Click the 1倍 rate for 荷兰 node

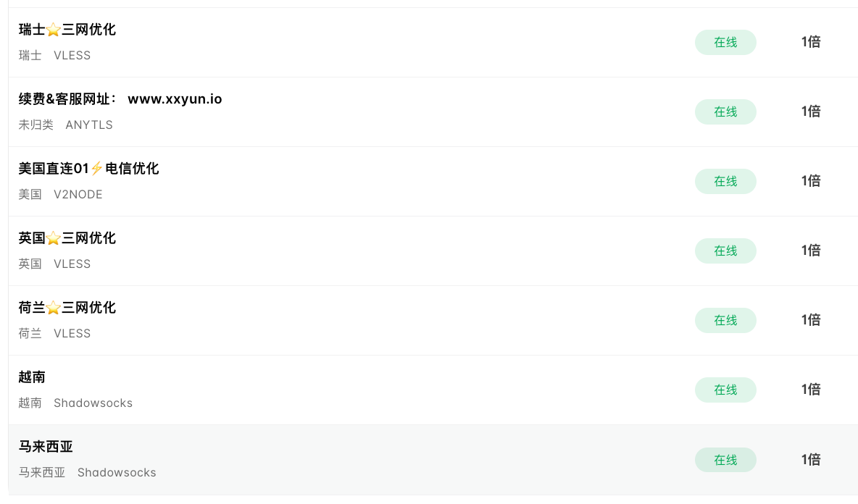[811, 320]
